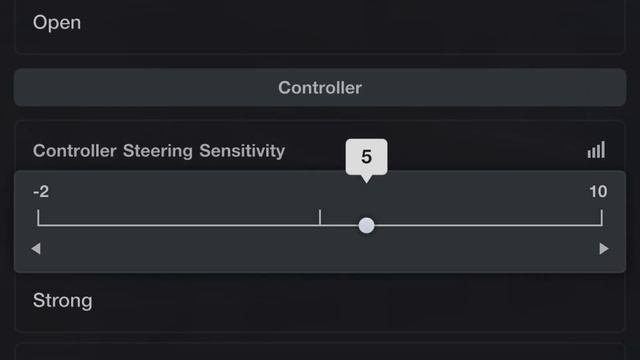This screenshot has width=640, height=360.
Task: Click the value tooltip showing 5
Action: click(x=366, y=157)
